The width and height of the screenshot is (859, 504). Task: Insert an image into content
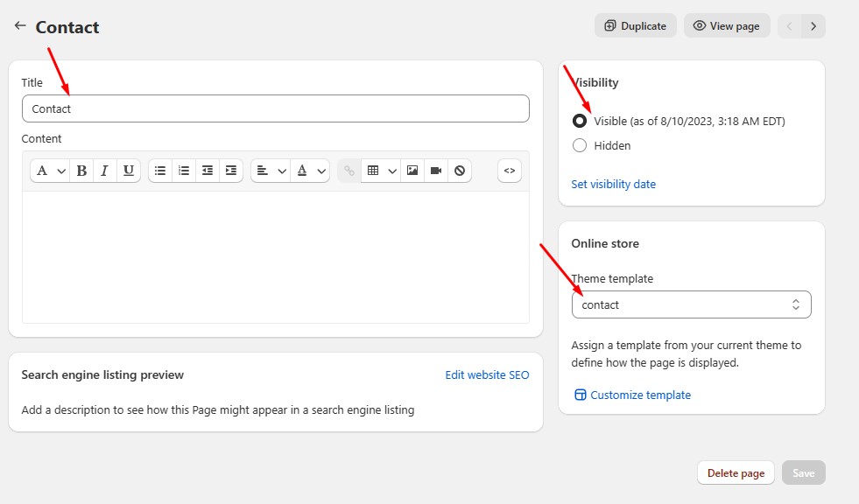412,171
